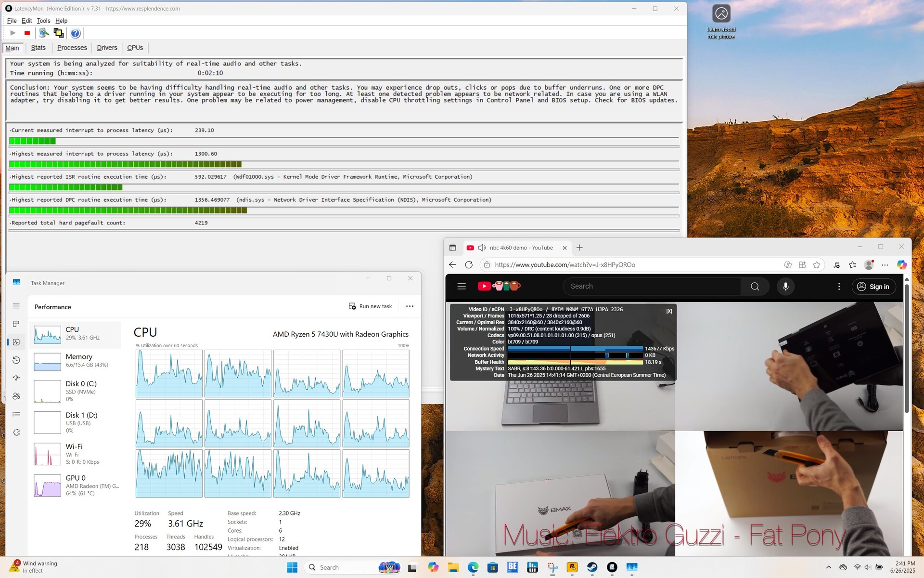Expand Task Manager hamburger navigation menu
This screenshot has width=924, height=578.
pos(16,306)
